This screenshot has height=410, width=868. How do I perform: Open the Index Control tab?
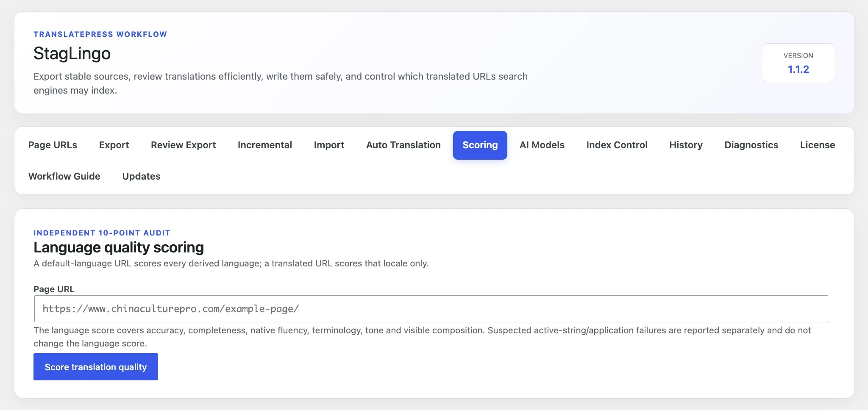tap(617, 145)
